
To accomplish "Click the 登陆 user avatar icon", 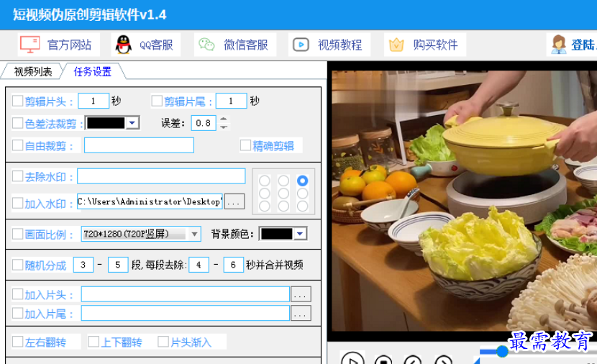I will pyautogui.click(x=559, y=45).
